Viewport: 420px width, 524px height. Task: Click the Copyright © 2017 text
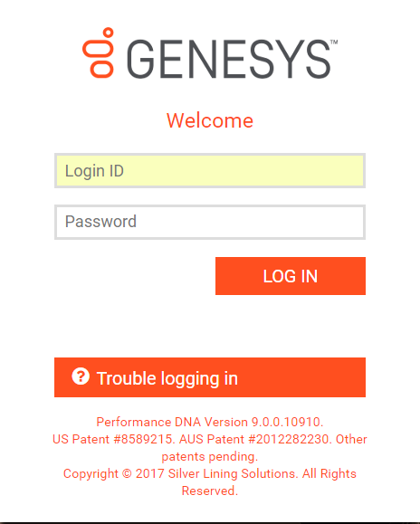114,474
